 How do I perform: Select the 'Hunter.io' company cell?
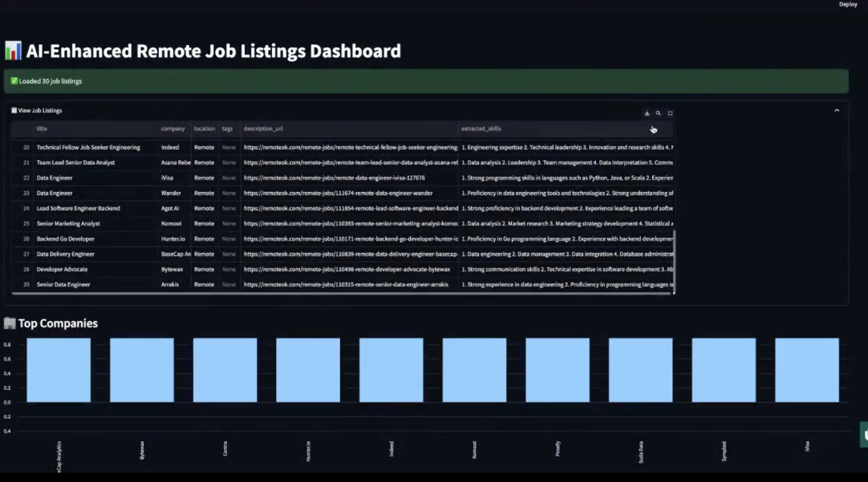point(174,239)
